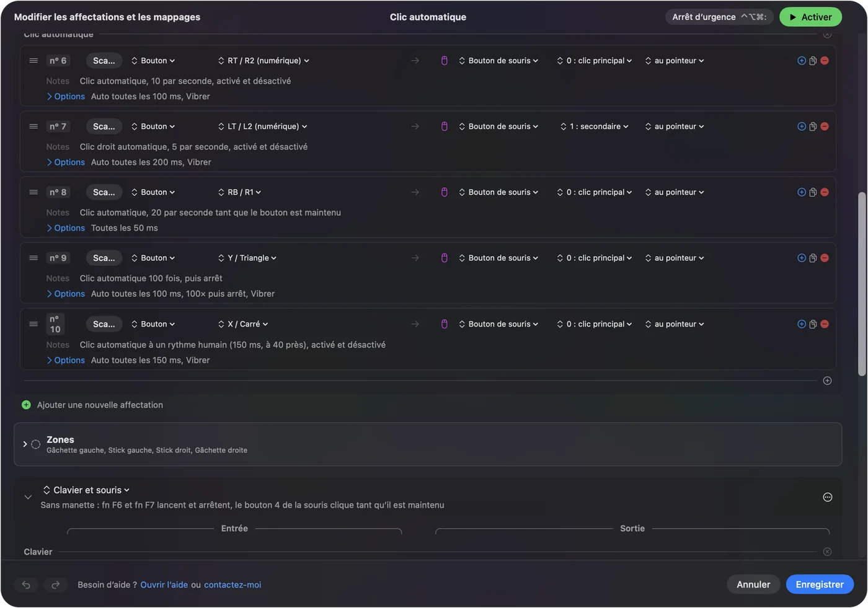This screenshot has height=608, width=868.
Task: Click the plus circle below mapping n° 10
Action: point(827,381)
